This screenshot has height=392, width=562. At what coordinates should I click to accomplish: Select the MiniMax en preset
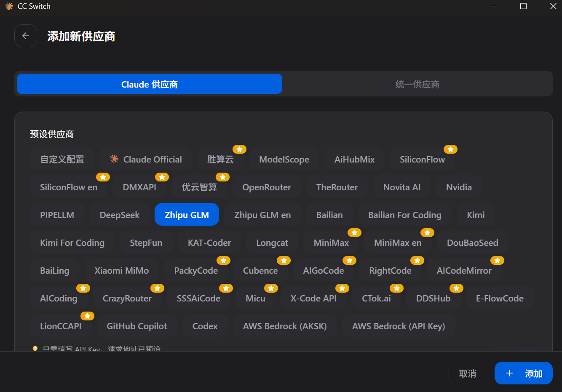tap(398, 243)
